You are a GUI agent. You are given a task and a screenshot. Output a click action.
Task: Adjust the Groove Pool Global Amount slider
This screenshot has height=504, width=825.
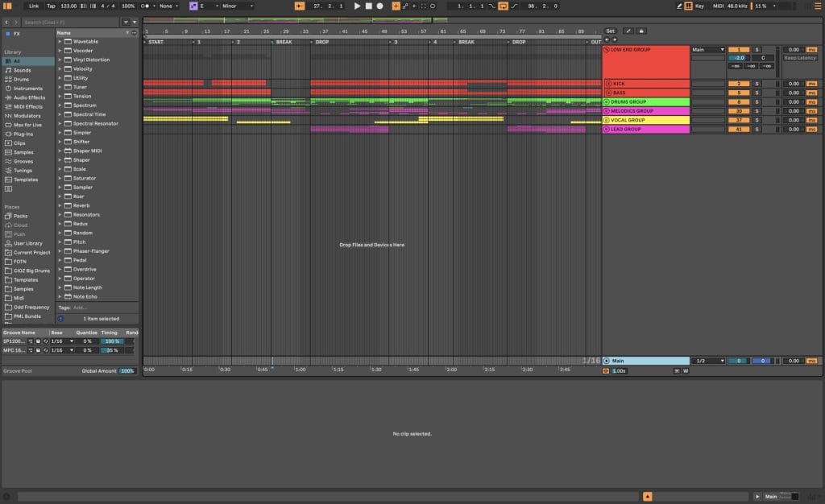point(127,370)
